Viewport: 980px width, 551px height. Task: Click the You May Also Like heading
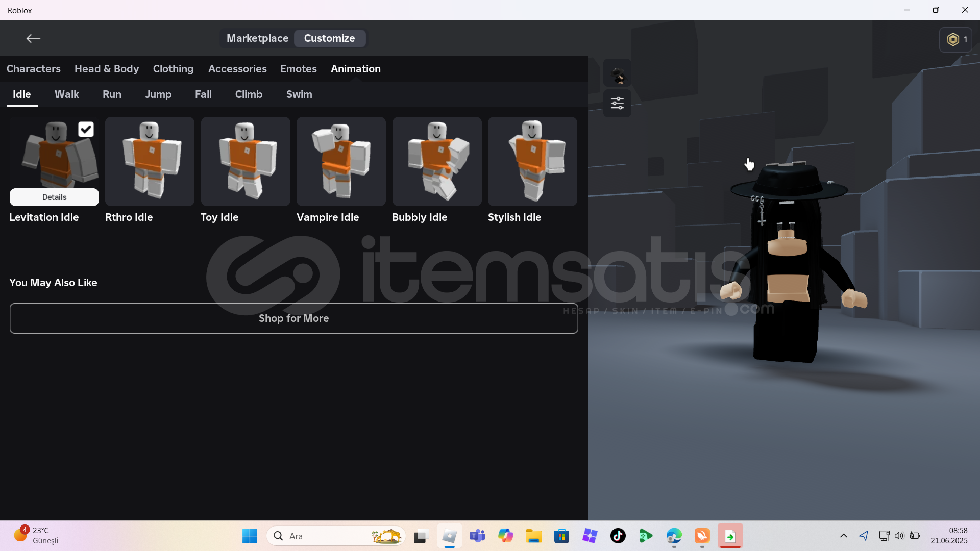click(53, 283)
